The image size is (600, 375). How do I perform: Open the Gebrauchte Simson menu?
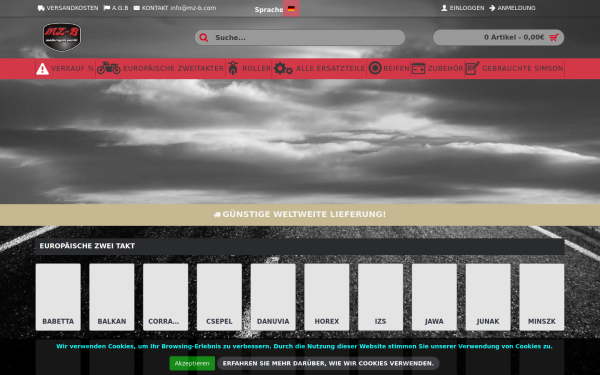pos(515,68)
